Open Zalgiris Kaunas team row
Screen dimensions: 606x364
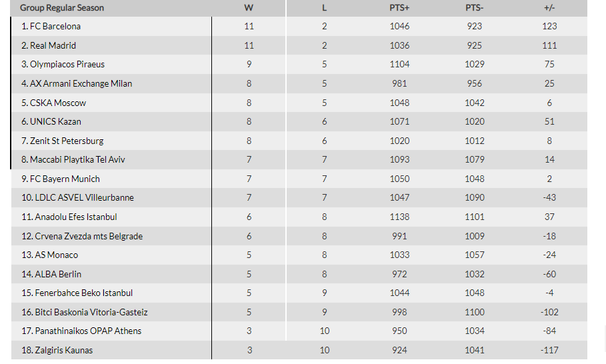pos(299,350)
